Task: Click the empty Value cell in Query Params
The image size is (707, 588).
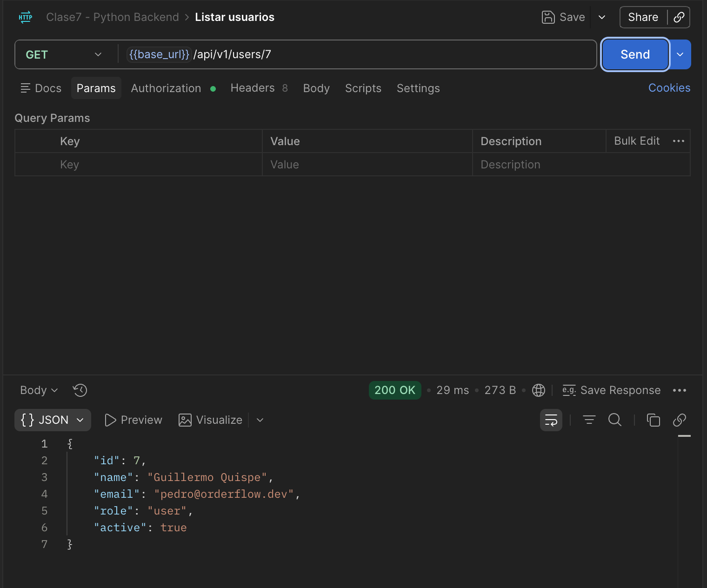Action: point(367,164)
